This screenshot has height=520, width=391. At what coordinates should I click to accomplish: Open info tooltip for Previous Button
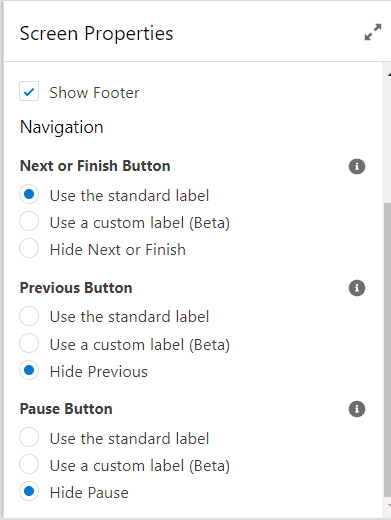point(357,288)
